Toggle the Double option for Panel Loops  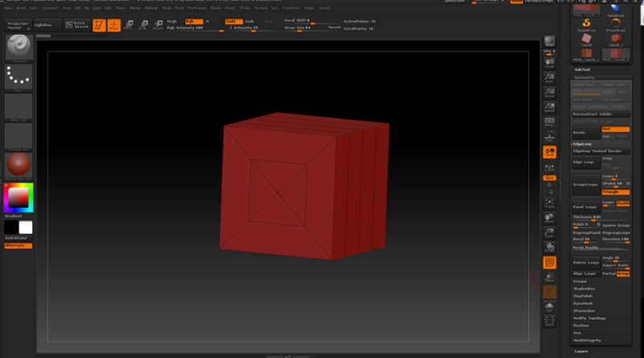tap(623, 203)
